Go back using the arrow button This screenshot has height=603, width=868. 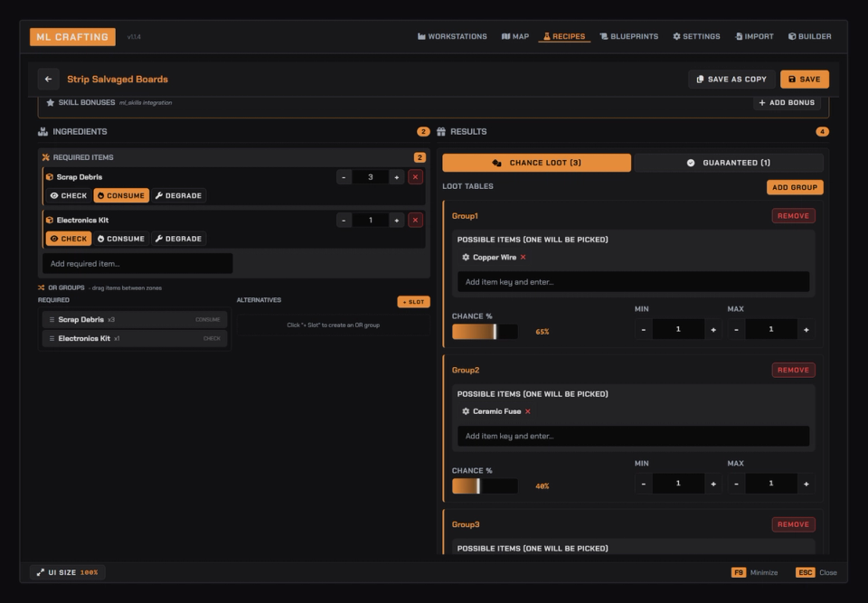(x=48, y=80)
